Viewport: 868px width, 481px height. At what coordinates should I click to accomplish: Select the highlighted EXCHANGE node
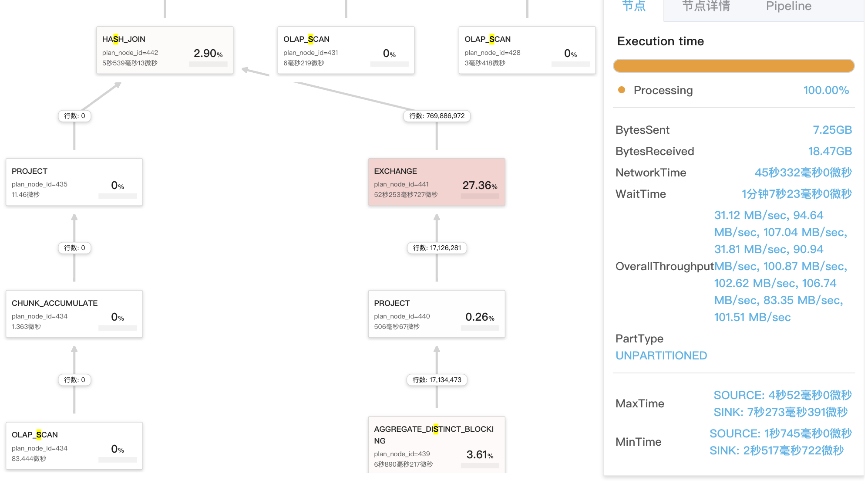click(x=436, y=182)
